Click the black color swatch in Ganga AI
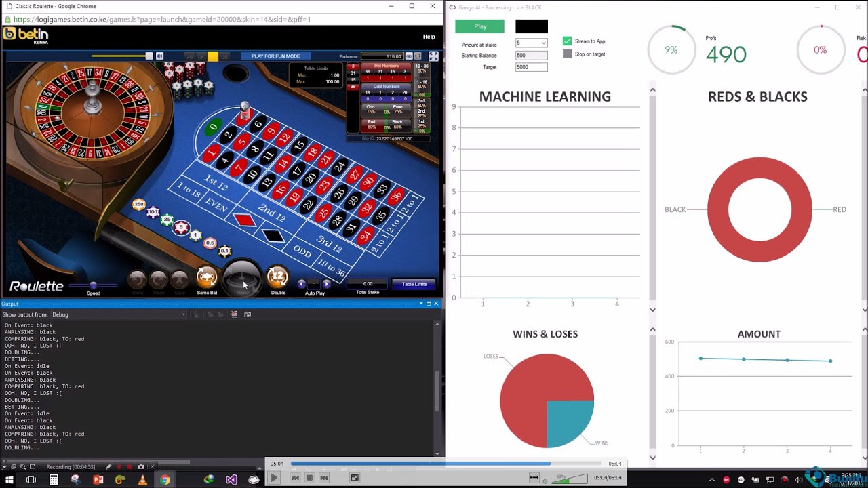The image size is (868, 488). (532, 26)
